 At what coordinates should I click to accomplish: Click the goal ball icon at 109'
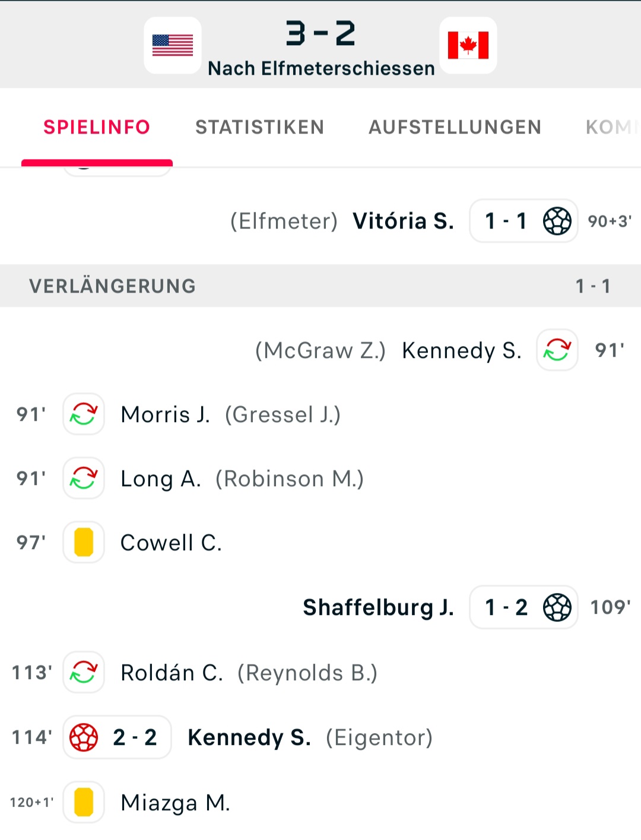pyautogui.click(x=557, y=607)
